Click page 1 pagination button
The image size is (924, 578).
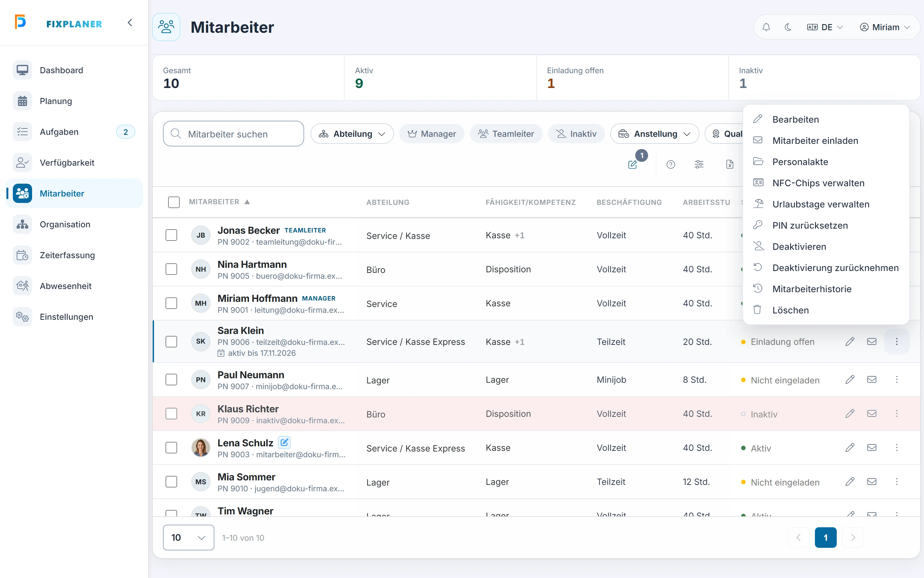pos(826,538)
